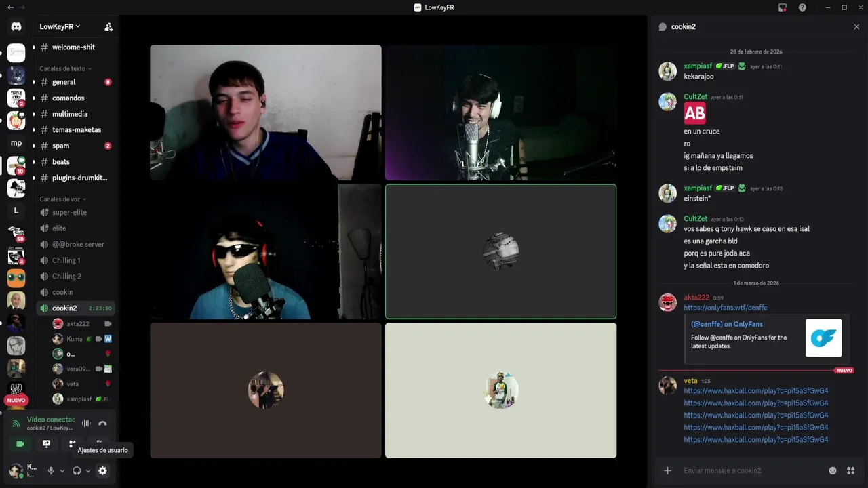The width and height of the screenshot is (868, 488).
Task: Select the cookin2 voice channel
Action: 75,308
